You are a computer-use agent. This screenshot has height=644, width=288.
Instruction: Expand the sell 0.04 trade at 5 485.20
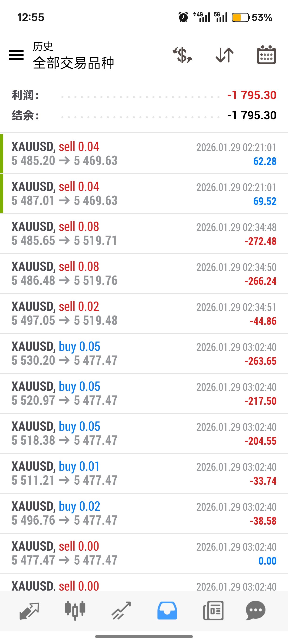[144, 154]
